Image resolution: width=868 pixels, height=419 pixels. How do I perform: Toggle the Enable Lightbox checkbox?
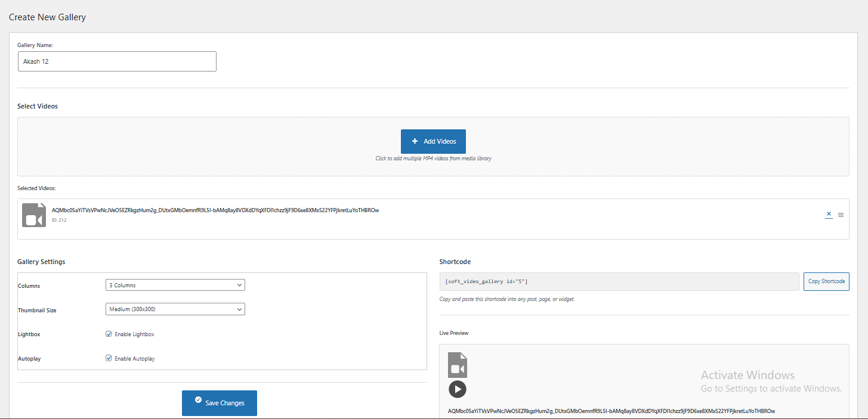click(x=109, y=334)
